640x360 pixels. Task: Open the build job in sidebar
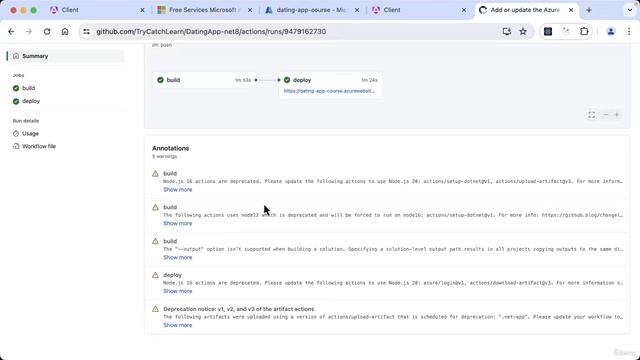tap(29, 88)
